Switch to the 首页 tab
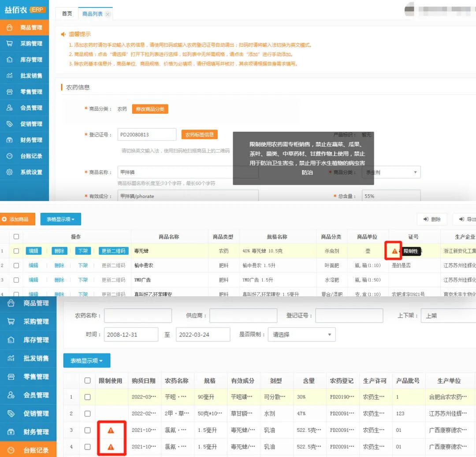This screenshot has width=476, height=457. click(67, 14)
